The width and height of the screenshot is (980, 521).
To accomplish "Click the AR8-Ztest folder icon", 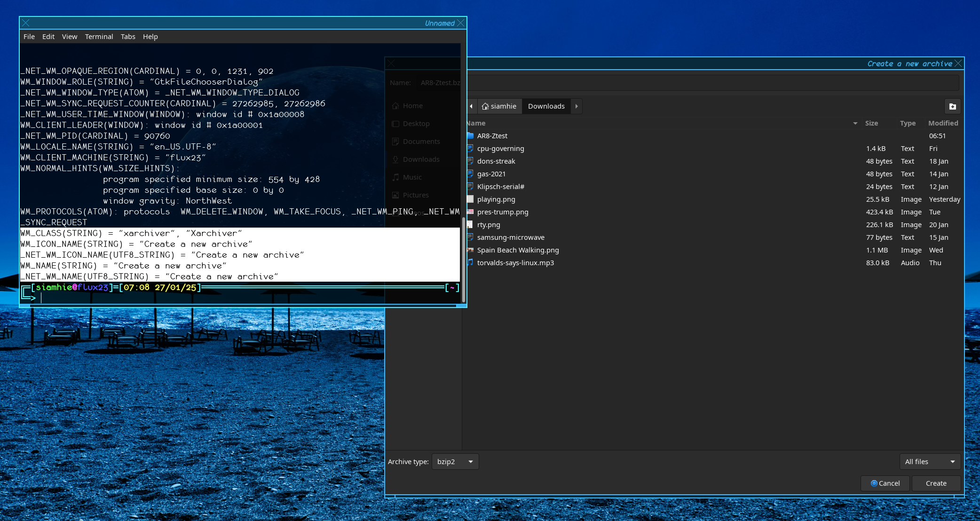I will [x=470, y=136].
